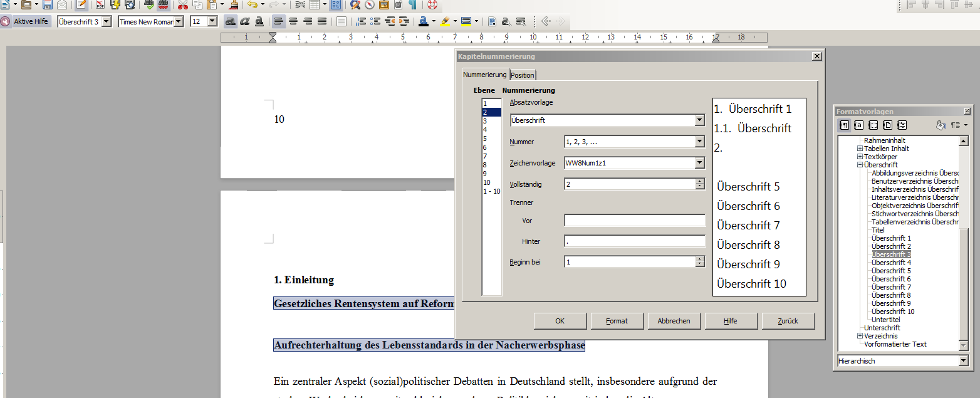The height and width of the screenshot is (398, 980).
Task: Toggle Italic formatting button
Action: tap(245, 21)
